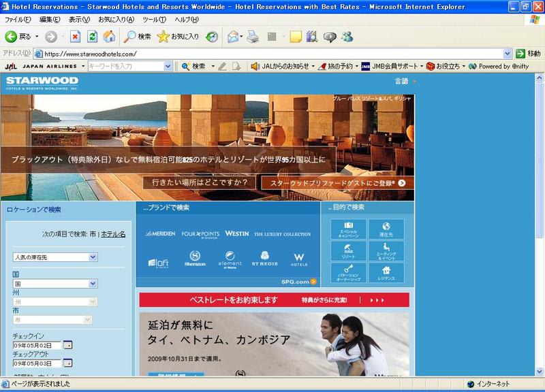
Task: Open the お気に入り(A) menu
Action: click(x=116, y=20)
